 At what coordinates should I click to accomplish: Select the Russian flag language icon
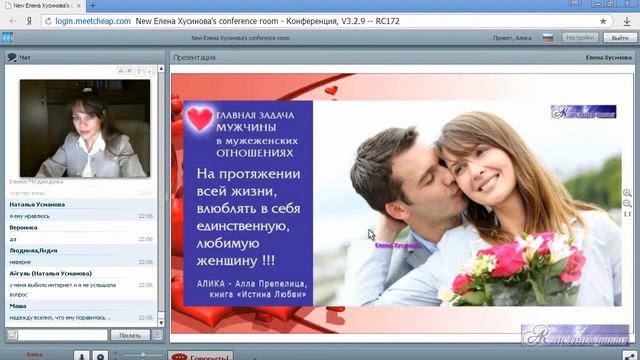[x=548, y=38]
